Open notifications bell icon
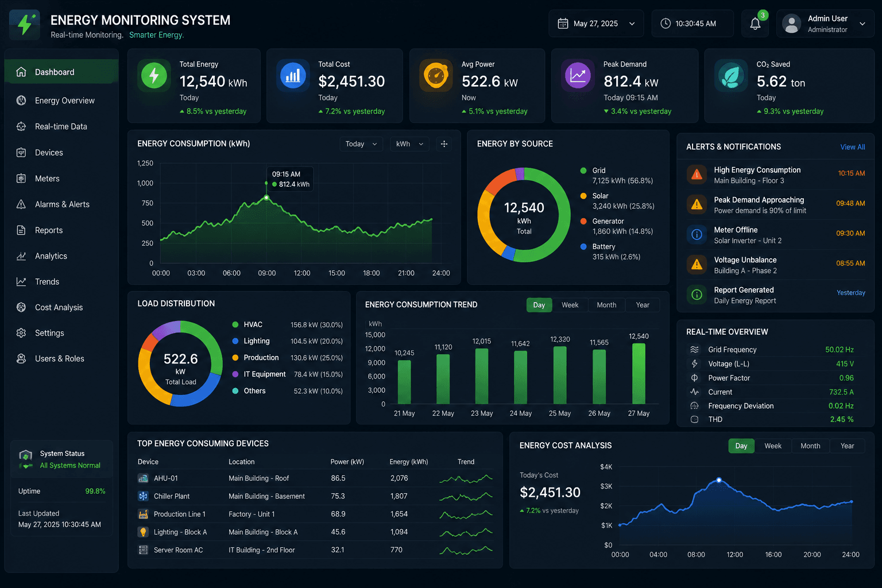Screen dimensions: 882x588 755,24
